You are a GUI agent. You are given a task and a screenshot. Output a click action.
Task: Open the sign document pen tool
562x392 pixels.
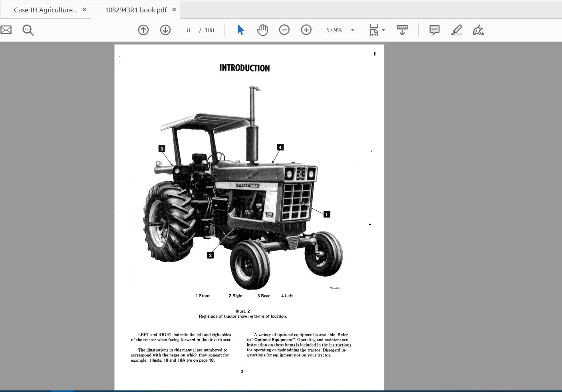(478, 30)
